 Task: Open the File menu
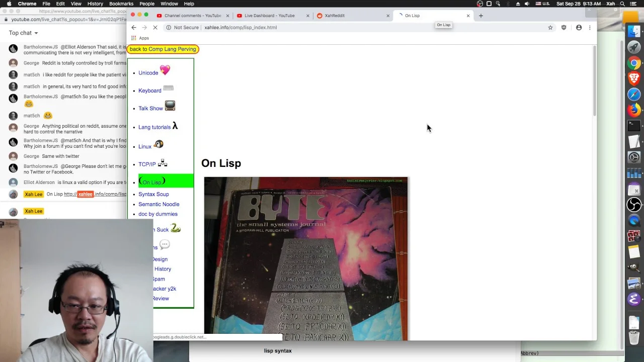click(46, 4)
